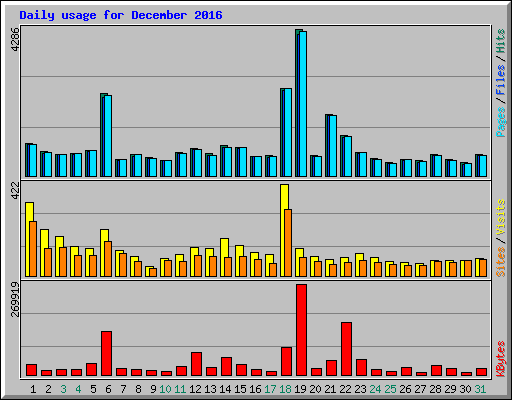
Task: Click green day label 10
Action: (165, 389)
